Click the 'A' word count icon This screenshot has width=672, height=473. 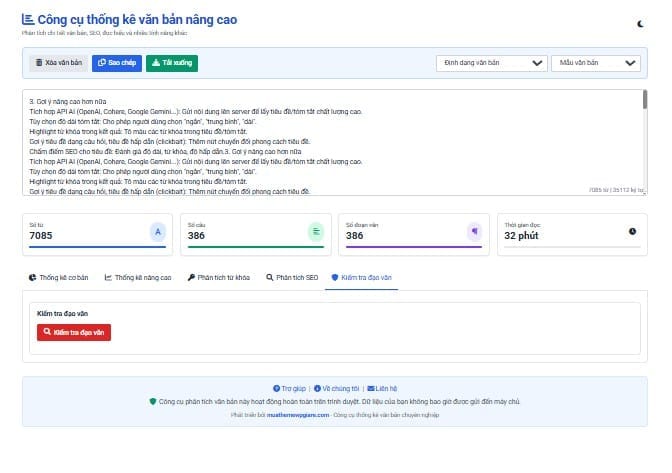(157, 231)
